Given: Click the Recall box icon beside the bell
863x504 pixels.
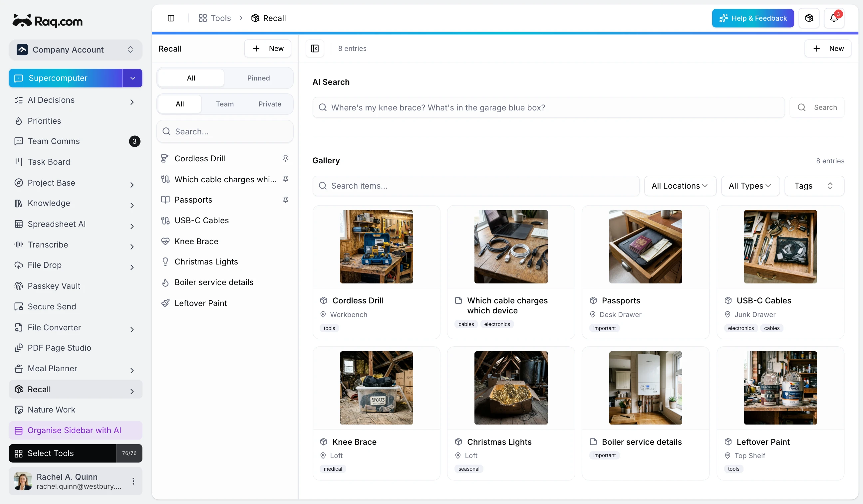Looking at the screenshot, I should tap(809, 18).
